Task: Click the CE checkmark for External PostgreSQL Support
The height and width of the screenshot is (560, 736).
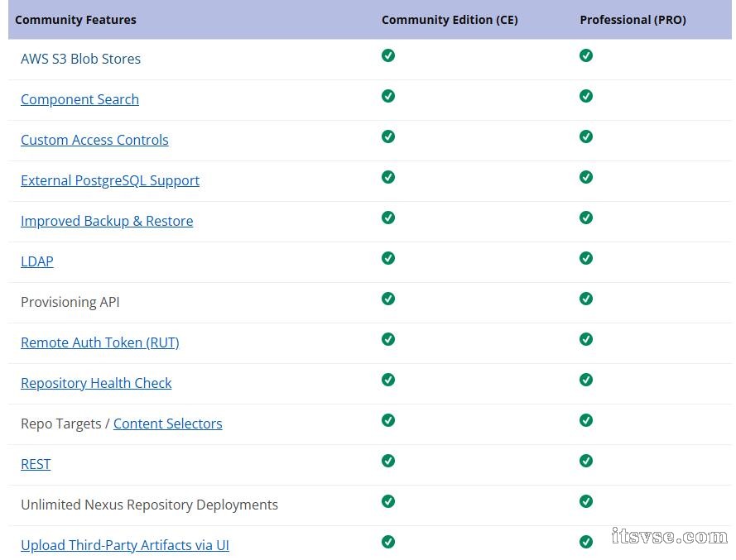Action: (x=388, y=177)
